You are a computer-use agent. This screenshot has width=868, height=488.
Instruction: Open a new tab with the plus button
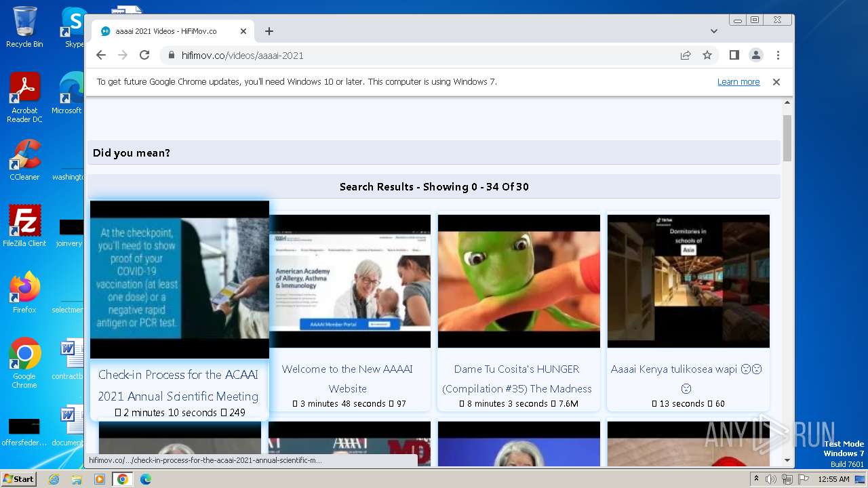click(269, 31)
